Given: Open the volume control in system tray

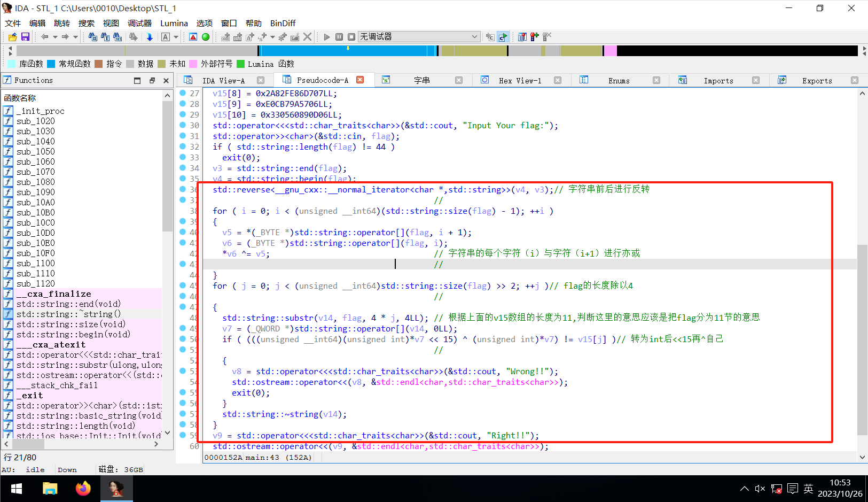Looking at the screenshot, I should [760, 489].
